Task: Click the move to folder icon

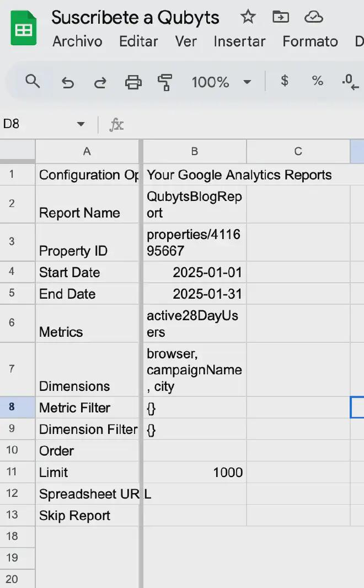Action: point(281,17)
